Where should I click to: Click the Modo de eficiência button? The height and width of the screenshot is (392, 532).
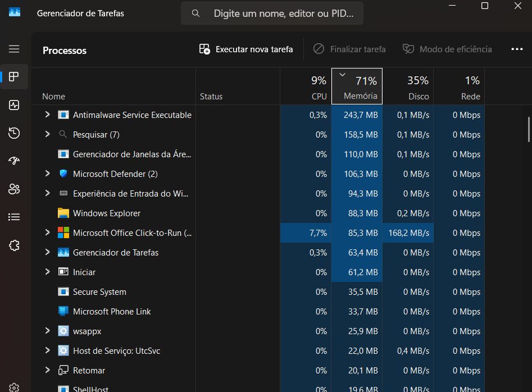coord(447,49)
